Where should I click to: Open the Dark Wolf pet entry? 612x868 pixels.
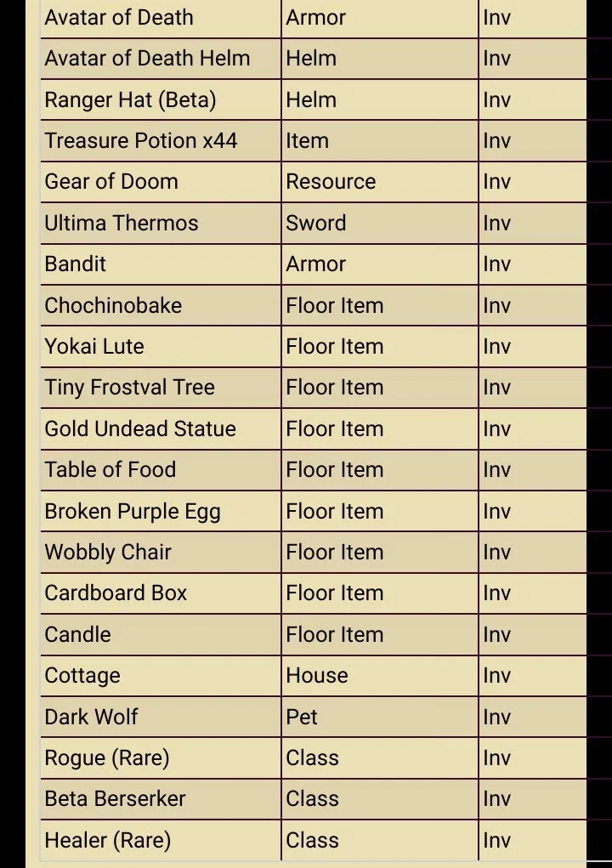[x=91, y=717]
